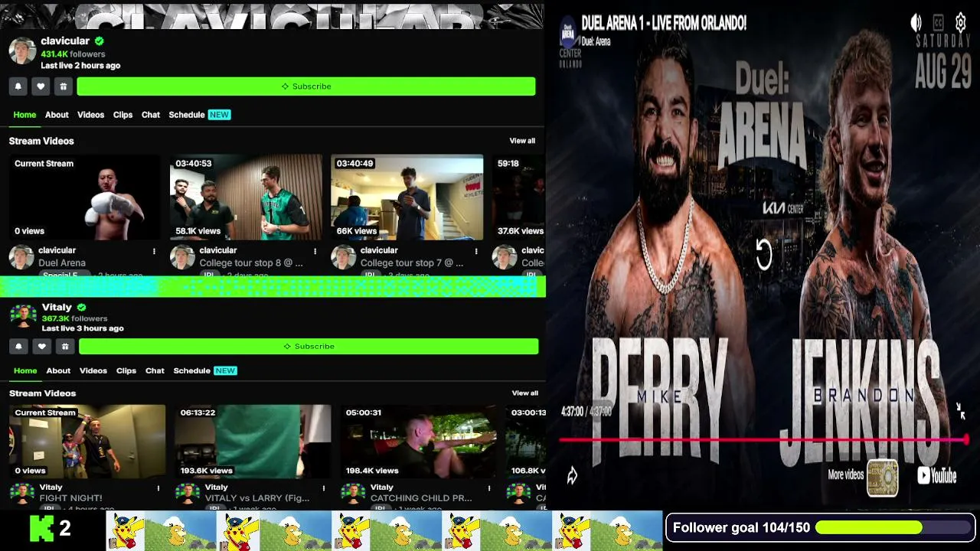
Task: Click Vitaly's '367.3K followers' text
Action: pos(74,318)
